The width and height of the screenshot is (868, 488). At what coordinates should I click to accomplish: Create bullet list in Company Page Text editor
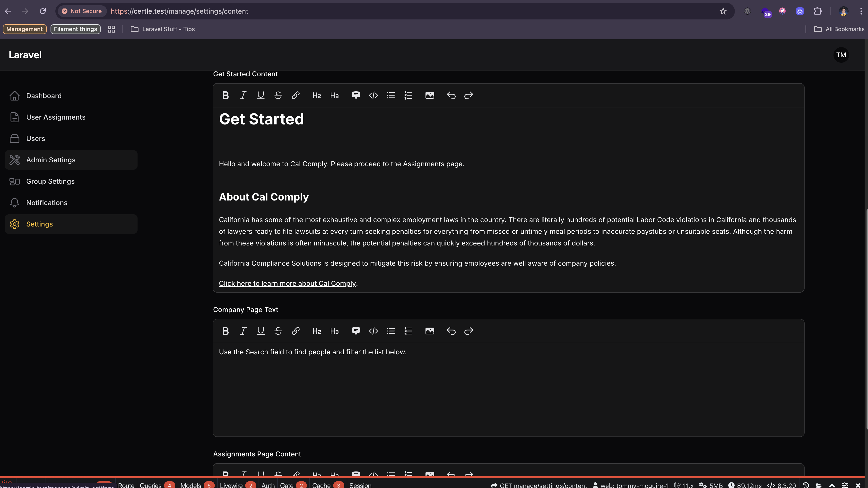(x=391, y=331)
